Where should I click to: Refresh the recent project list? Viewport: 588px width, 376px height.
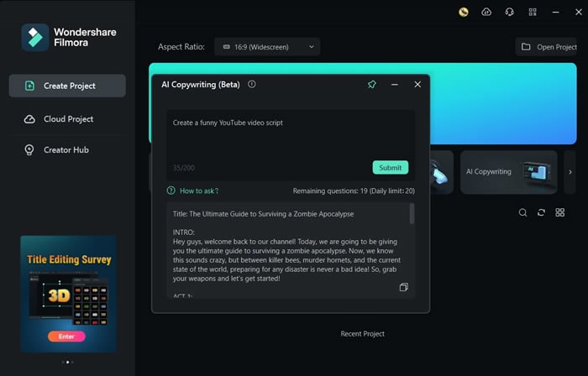coord(541,212)
